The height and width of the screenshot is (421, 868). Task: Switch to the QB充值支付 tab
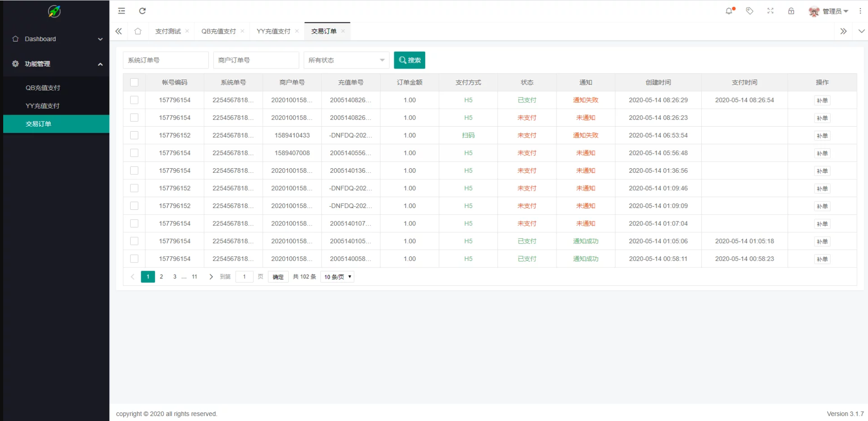[218, 31]
